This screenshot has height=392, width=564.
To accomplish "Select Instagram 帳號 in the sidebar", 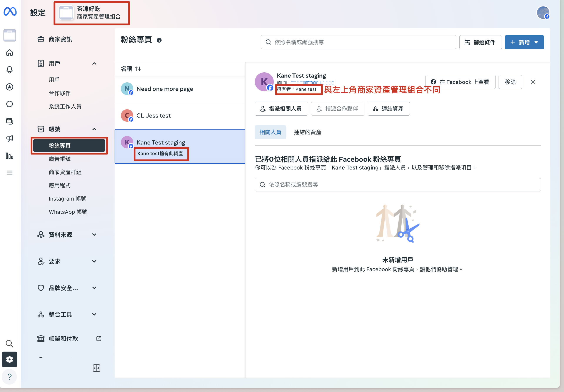I will click(68, 199).
